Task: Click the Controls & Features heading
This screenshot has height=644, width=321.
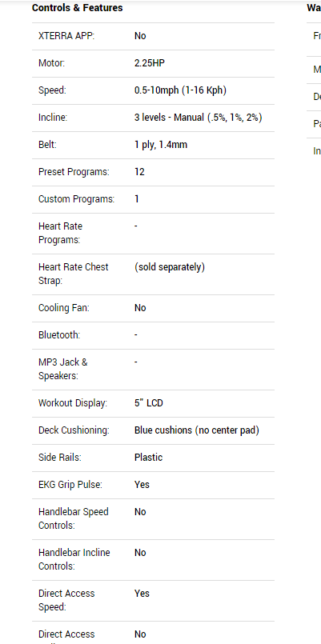Action: (x=78, y=8)
